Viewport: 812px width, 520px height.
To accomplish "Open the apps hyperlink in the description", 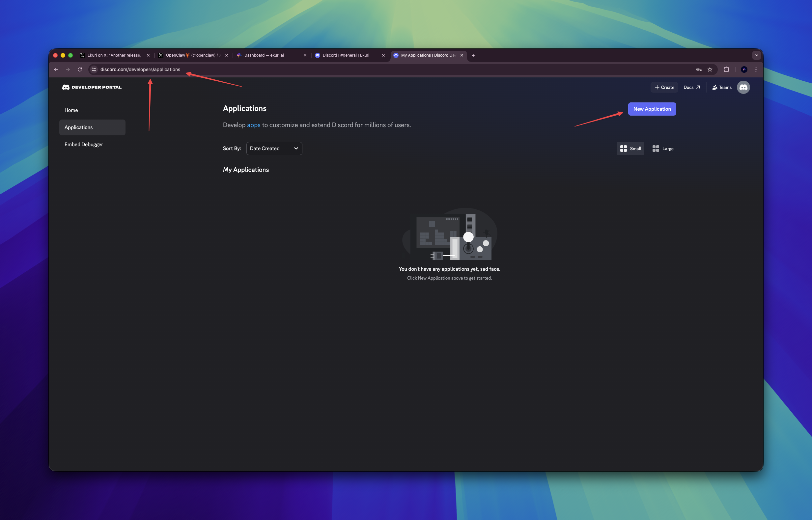I will tap(253, 125).
